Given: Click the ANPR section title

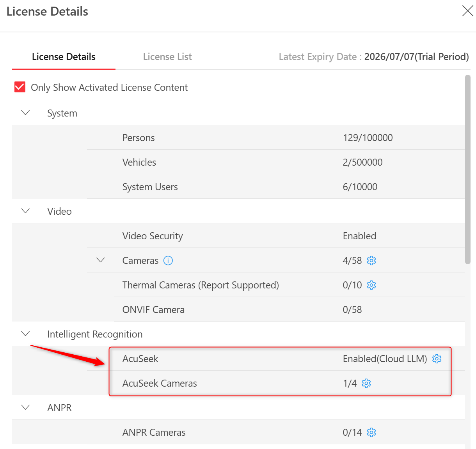Looking at the screenshot, I should [59, 408].
